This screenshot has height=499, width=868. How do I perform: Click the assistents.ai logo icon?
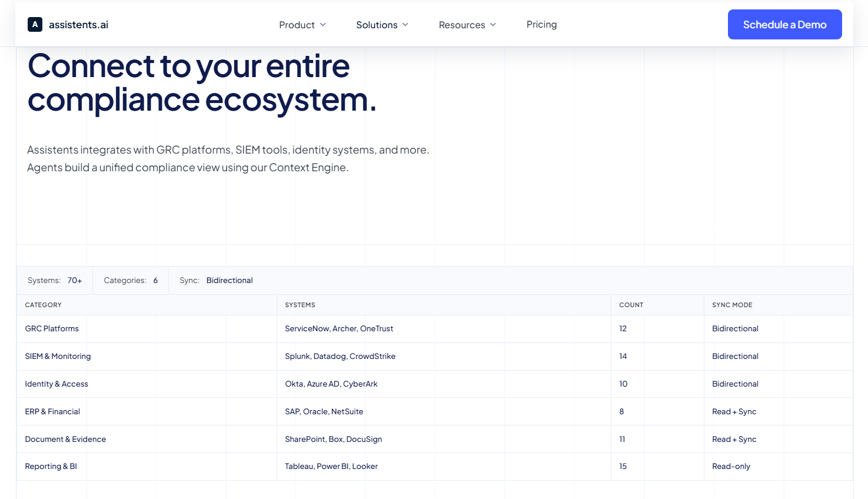click(35, 24)
